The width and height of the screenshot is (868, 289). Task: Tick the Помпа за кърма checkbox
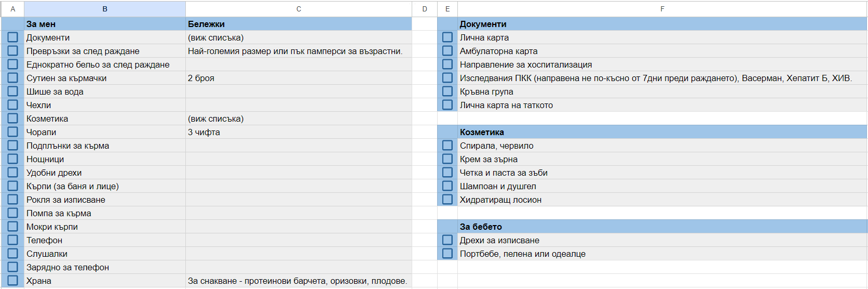pyautogui.click(x=13, y=213)
